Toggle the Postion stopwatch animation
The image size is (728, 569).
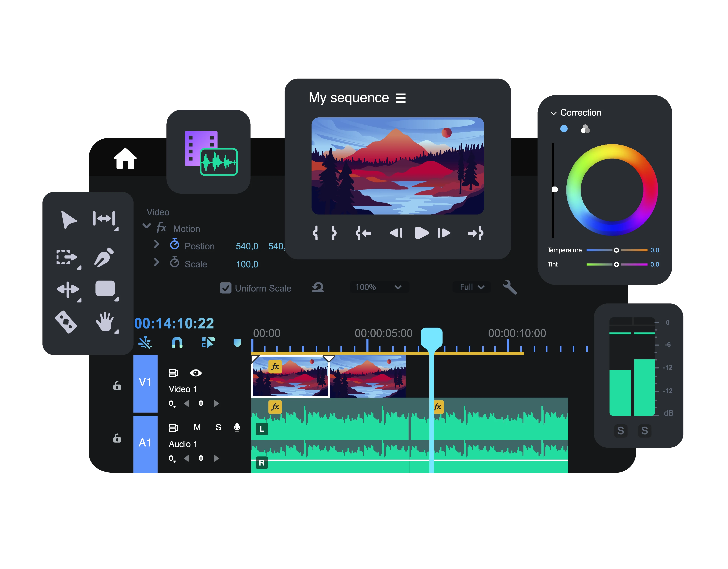[x=174, y=244]
